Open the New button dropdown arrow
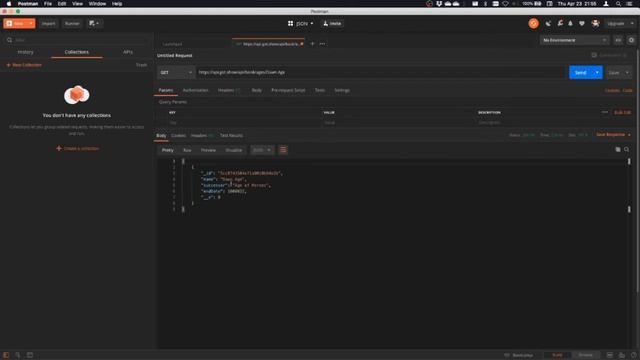Image resolution: width=640 pixels, height=360 pixels. point(31,24)
